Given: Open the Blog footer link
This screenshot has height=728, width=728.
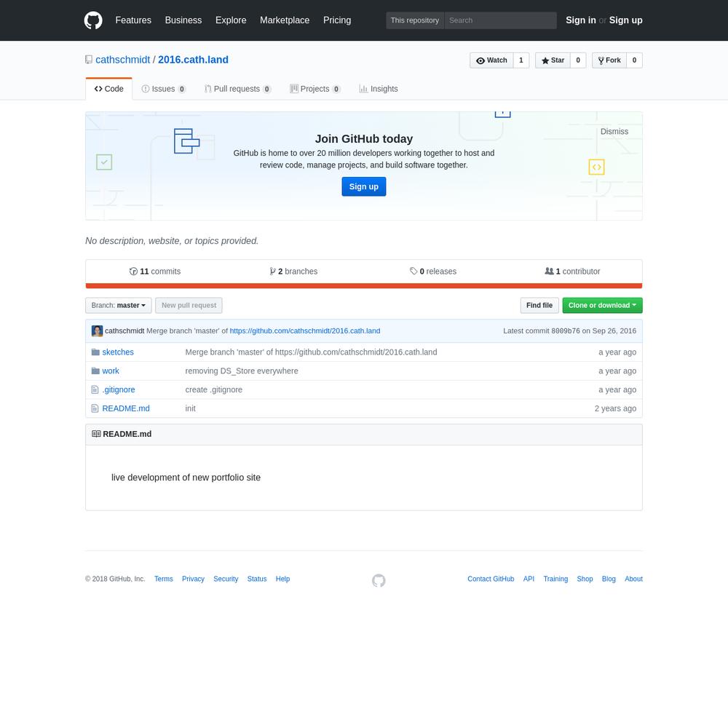Looking at the screenshot, I should click(x=609, y=579).
